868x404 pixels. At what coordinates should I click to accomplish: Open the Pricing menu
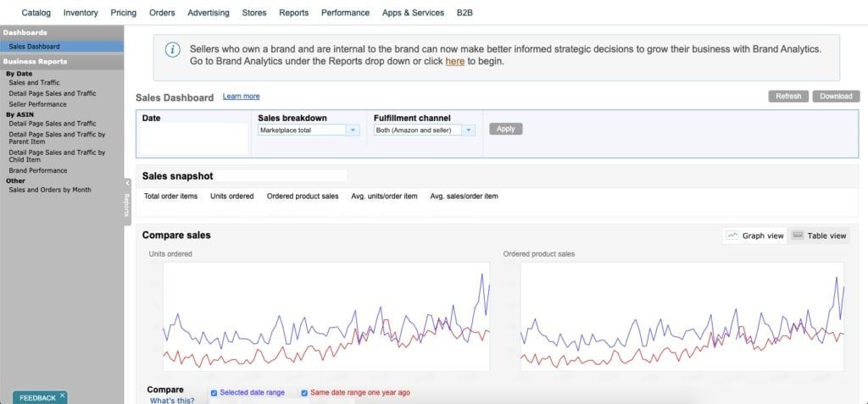(124, 12)
